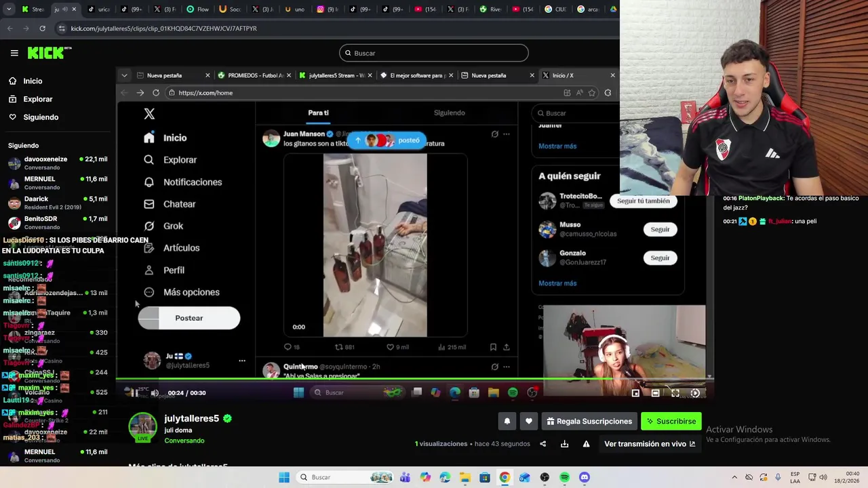Switch to the CIUD browser tab
The image size is (868, 488).
[556, 9]
